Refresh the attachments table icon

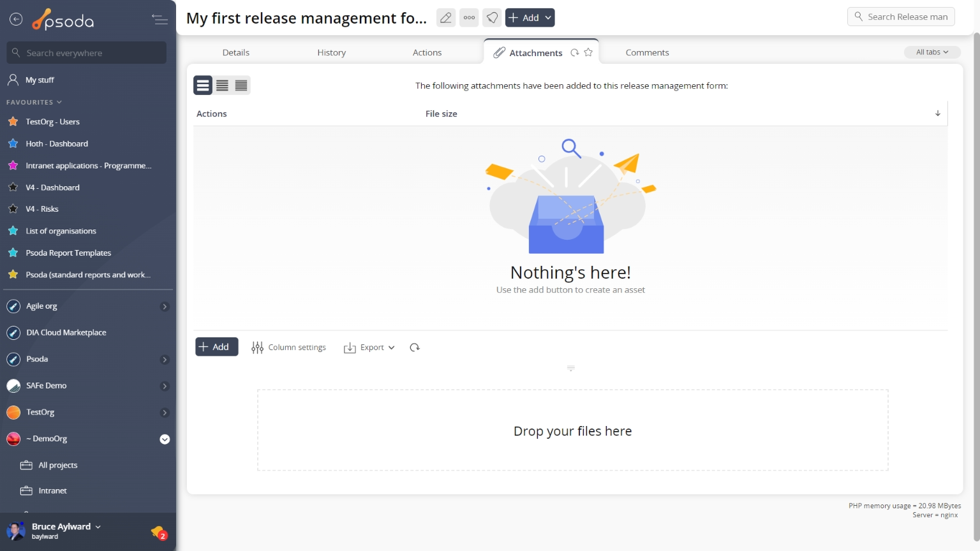click(415, 348)
